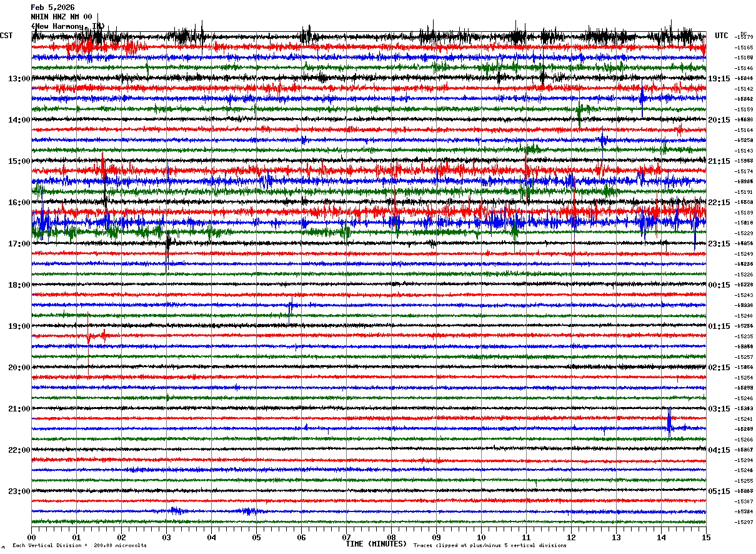Click the 00:15 UTC time label
The height and width of the screenshot is (554, 756).
coord(719,285)
